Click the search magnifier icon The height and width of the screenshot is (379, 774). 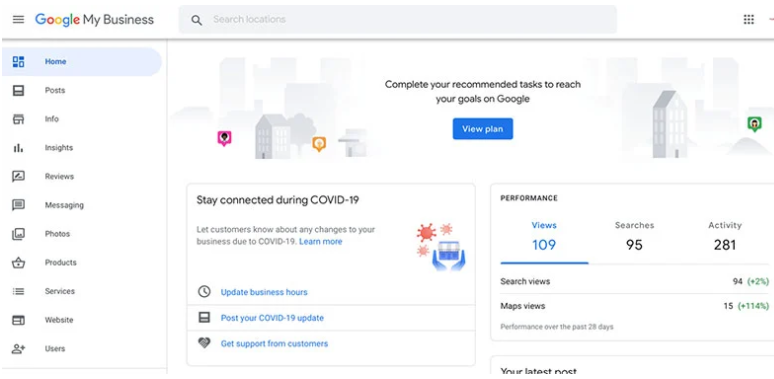pyautogui.click(x=196, y=20)
